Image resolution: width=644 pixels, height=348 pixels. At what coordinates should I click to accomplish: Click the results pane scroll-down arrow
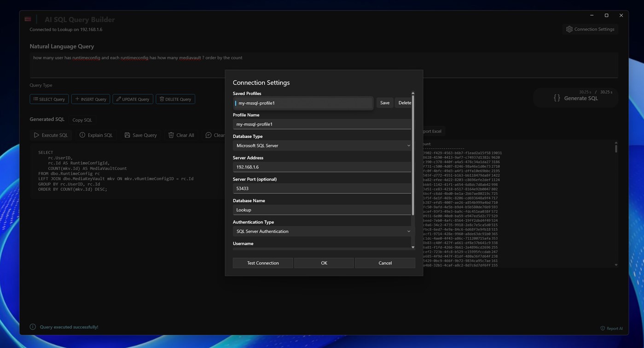[616, 265]
